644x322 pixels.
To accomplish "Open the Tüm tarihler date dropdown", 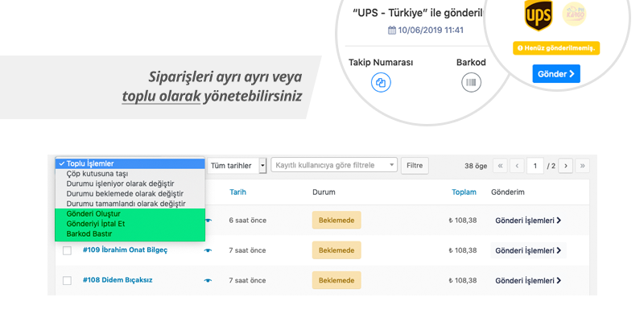I will (x=237, y=166).
